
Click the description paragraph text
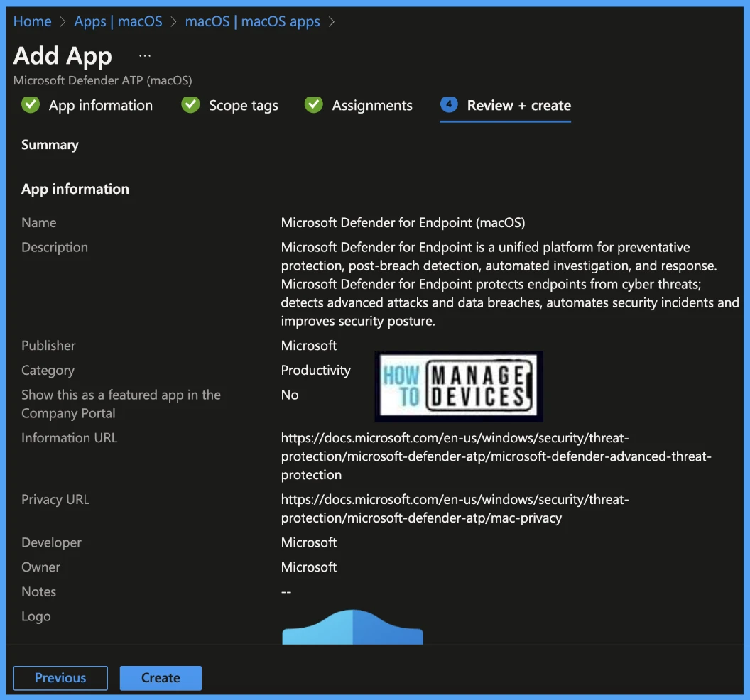point(510,284)
